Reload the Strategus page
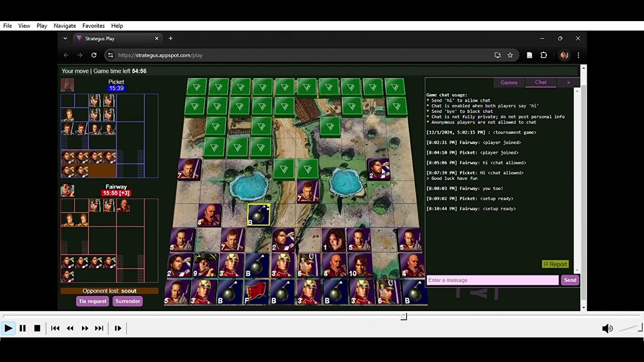Image resolution: width=644 pixels, height=362 pixels. click(x=94, y=55)
